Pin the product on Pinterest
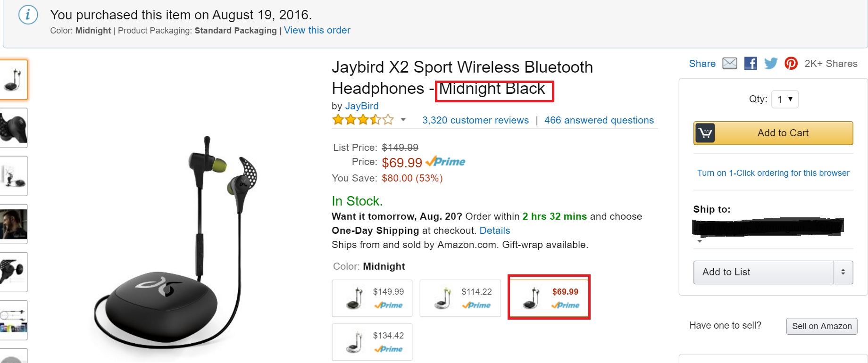The width and height of the screenshot is (868, 363). [x=791, y=63]
